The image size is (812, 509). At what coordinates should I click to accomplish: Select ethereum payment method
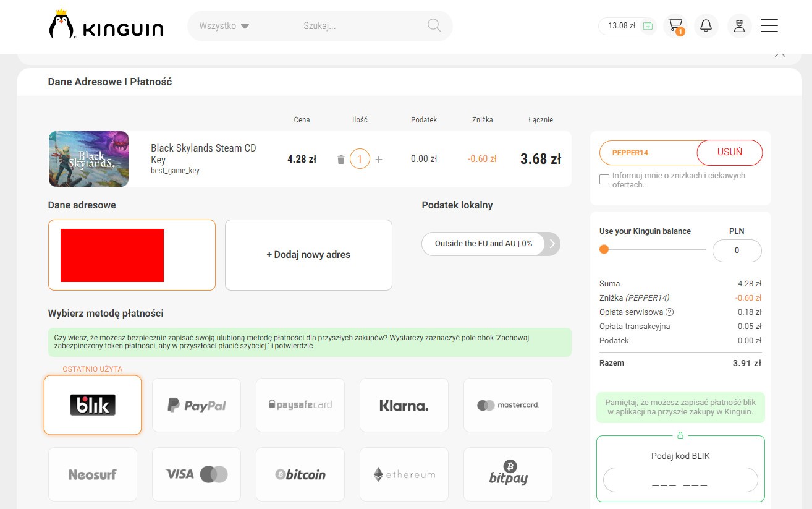(404, 474)
